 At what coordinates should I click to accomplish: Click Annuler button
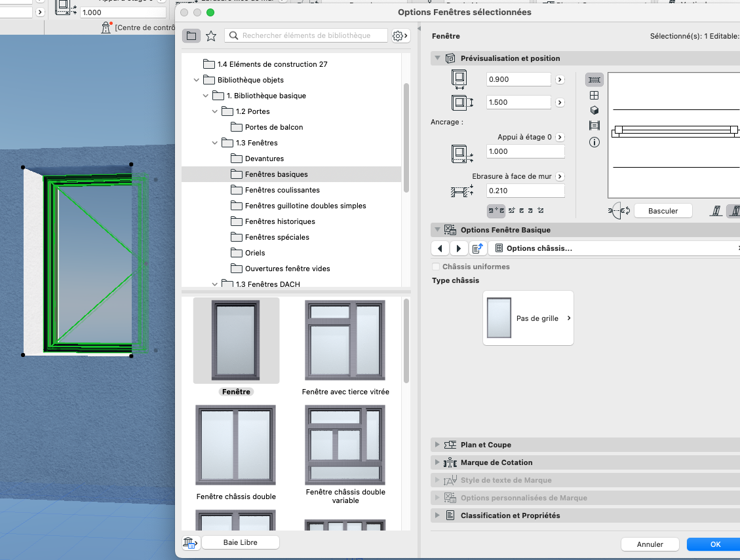pos(650,544)
